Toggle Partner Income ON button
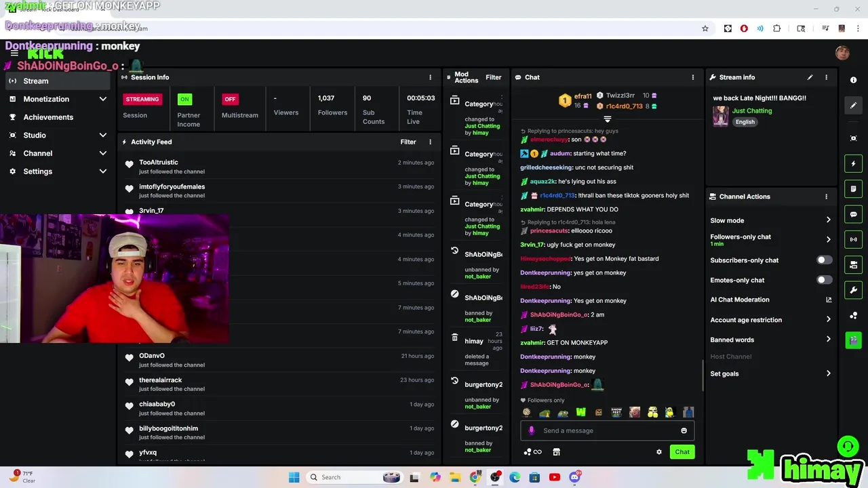Viewport: 868px width, 488px height. pyautogui.click(x=184, y=99)
